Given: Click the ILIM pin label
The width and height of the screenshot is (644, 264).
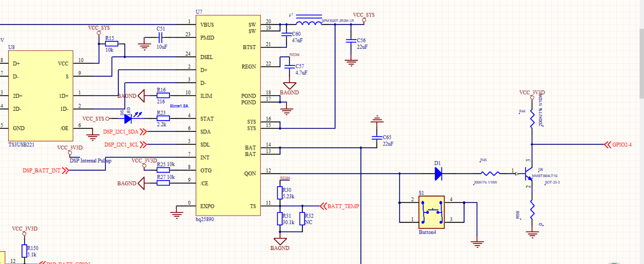Looking at the screenshot, I should (x=206, y=96).
